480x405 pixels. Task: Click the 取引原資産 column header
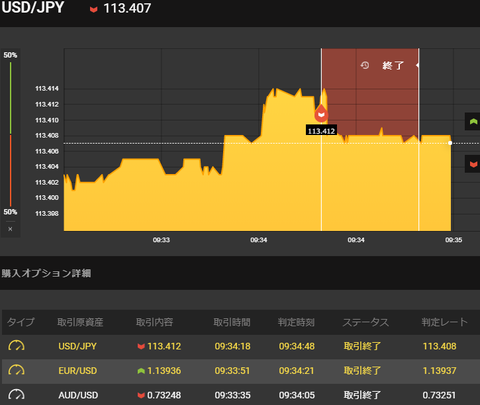pos(80,322)
